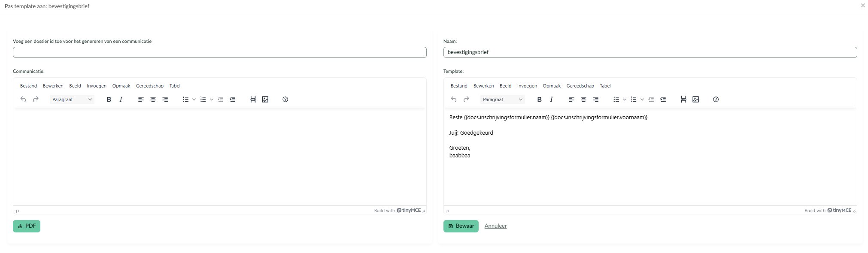Open help in Template editor

[x=716, y=99]
